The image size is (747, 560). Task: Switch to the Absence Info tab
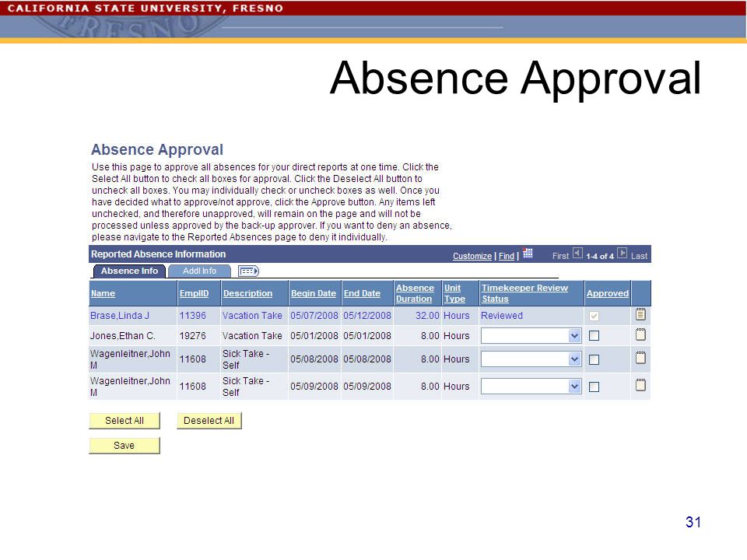[x=129, y=271]
